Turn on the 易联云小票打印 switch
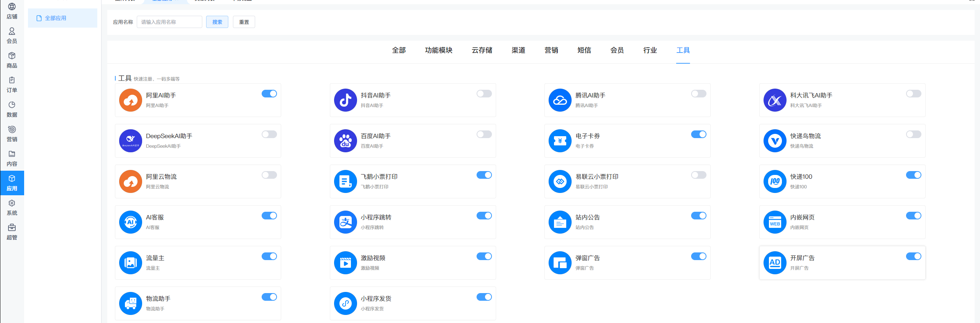This screenshot has height=323, width=980. pyautogui.click(x=699, y=175)
